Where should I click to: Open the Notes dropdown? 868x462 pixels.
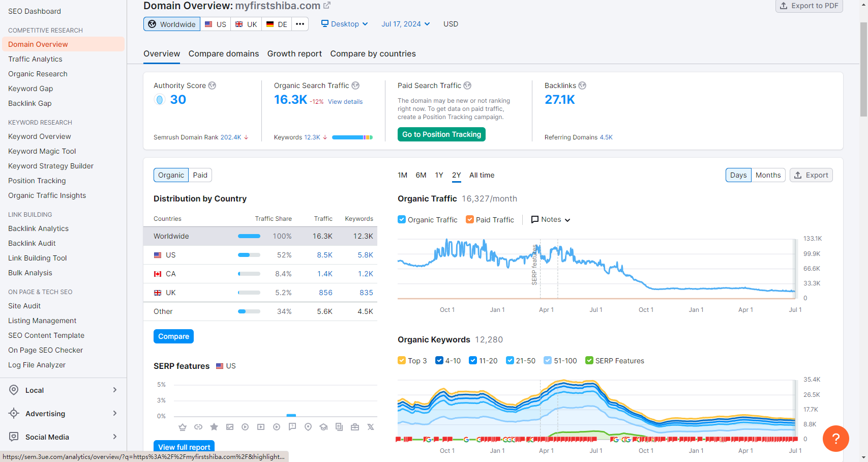pyautogui.click(x=551, y=219)
